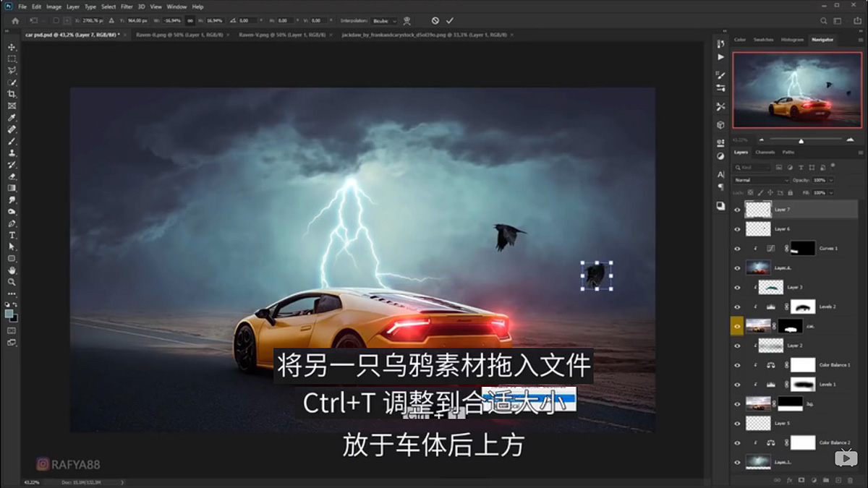868x488 pixels.
Task: Open the blending mode dropdown set to Normal
Action: (x=759, y=180)
